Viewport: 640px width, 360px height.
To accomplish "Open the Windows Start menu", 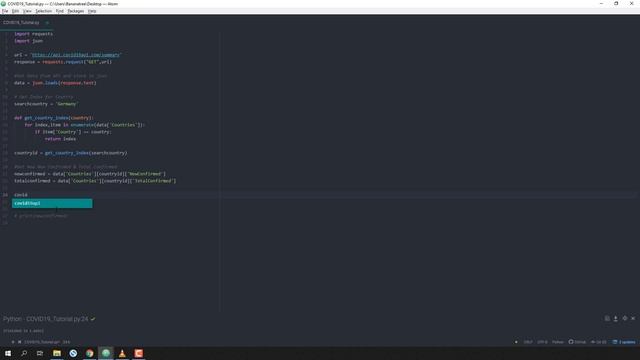I will [x=8, y=353].
